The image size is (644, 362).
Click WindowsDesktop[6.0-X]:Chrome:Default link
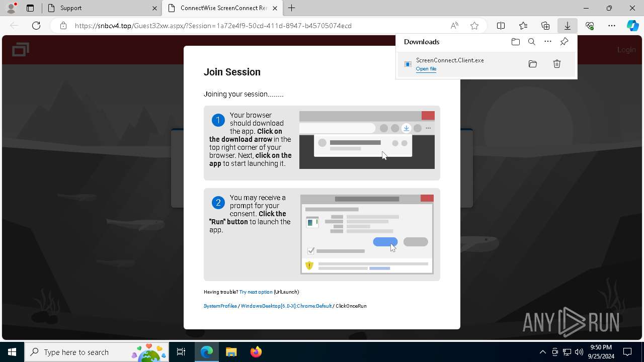[286, 306]
